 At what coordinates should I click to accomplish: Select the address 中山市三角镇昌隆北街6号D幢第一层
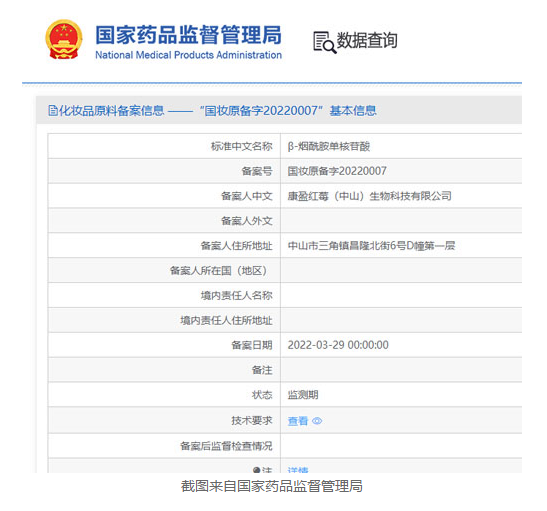pos(371,246)
